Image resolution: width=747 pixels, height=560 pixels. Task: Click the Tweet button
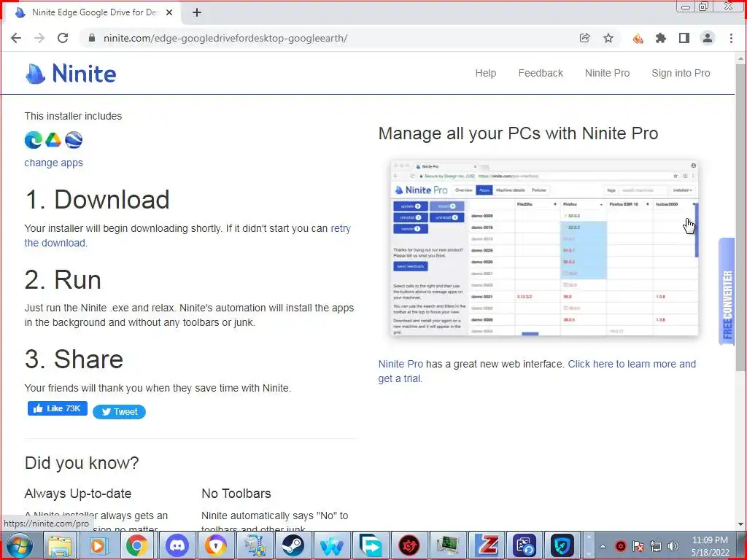[119, 412]
